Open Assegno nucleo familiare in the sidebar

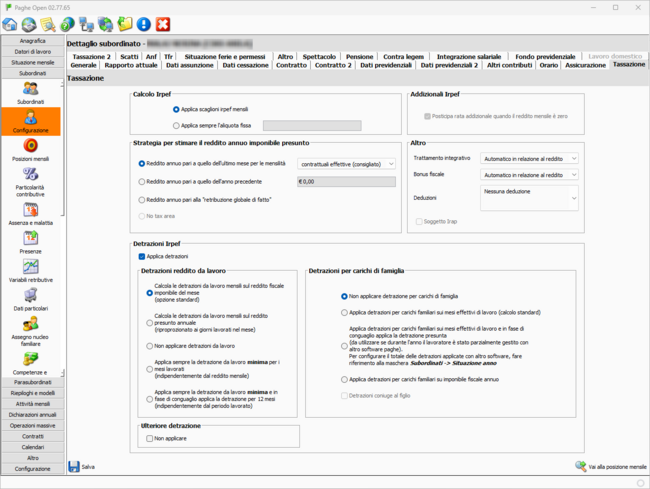(x=31, y=336)
